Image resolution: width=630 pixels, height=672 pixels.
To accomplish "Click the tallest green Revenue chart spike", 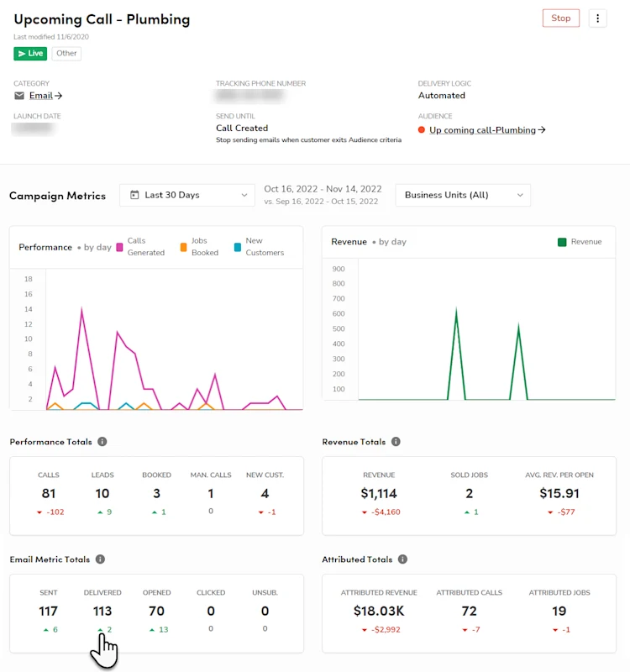I will tap(456, 310).
